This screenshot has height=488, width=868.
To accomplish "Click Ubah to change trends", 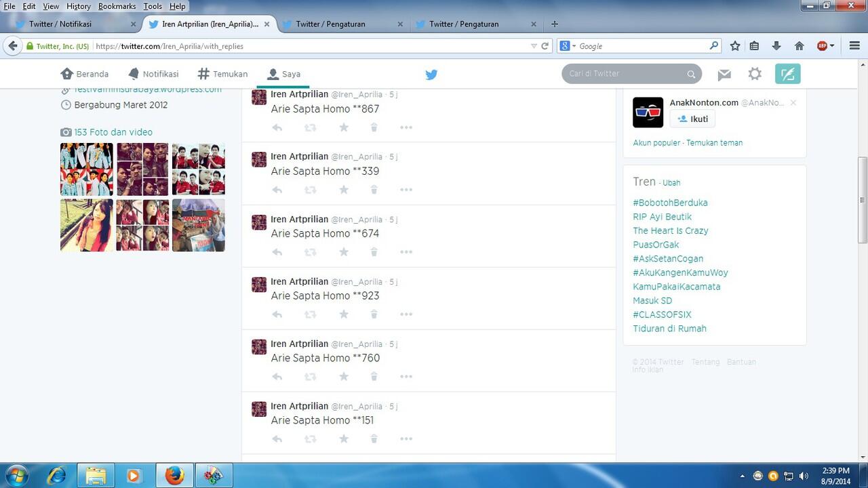I will pos(671,183).
